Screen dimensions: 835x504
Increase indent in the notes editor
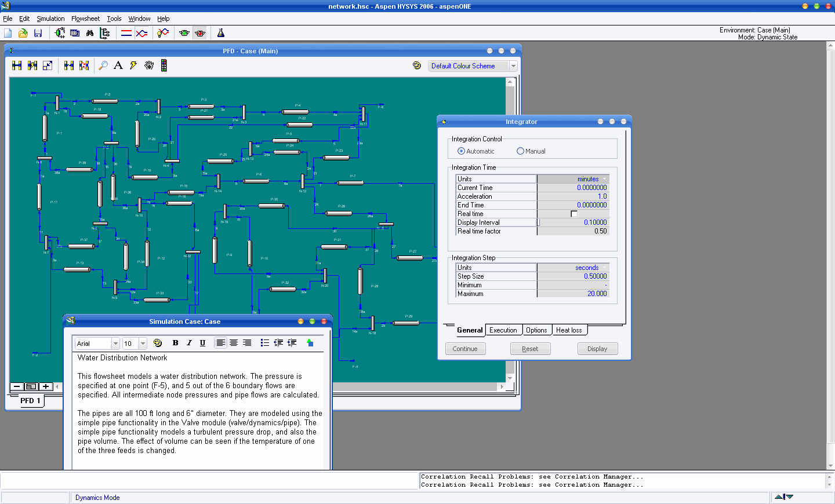[x=292, y=343]
